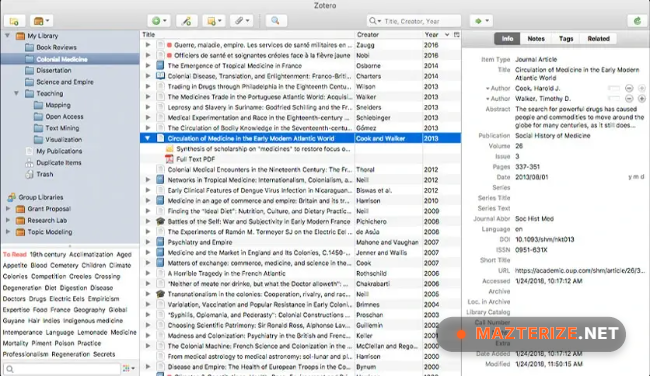Screen dimensions: 650x376
Task: Expand the Psychiatry and Empire row
Action: tap(148, 242)
